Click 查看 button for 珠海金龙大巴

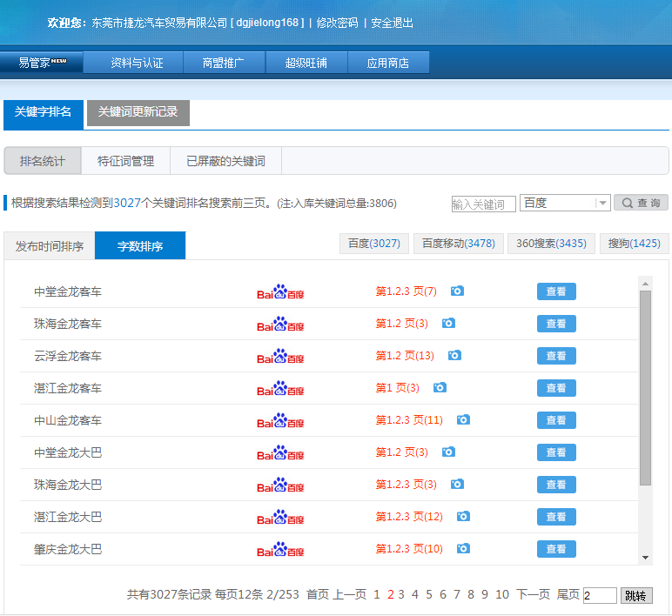(x=556, y=485)
